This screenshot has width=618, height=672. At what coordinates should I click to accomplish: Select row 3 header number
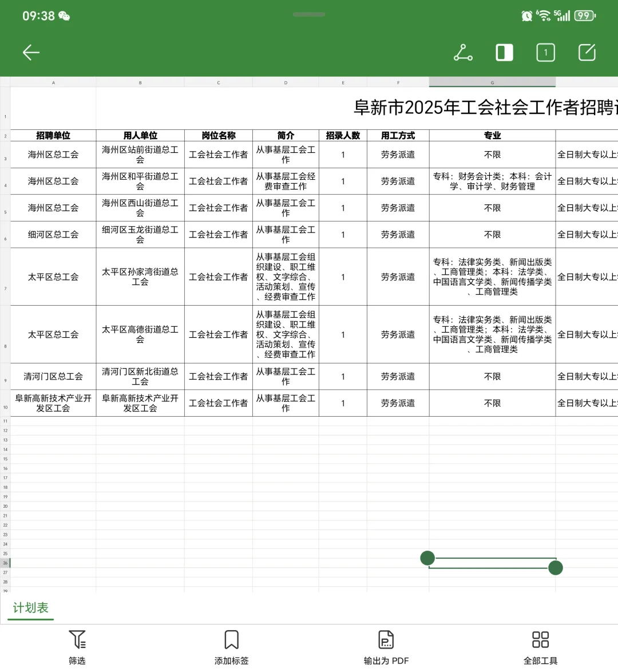point(5,155)
